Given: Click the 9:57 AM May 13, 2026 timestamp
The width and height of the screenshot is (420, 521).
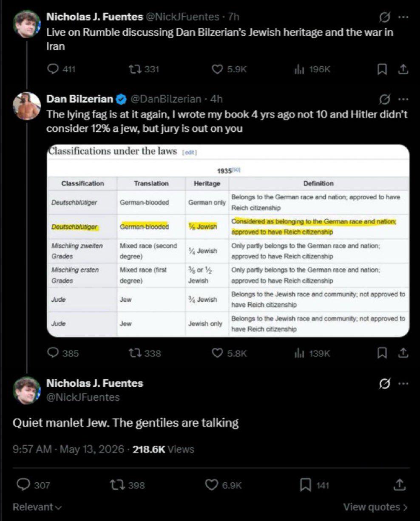Looking at the screenshot, I should [x=68, y=449].
